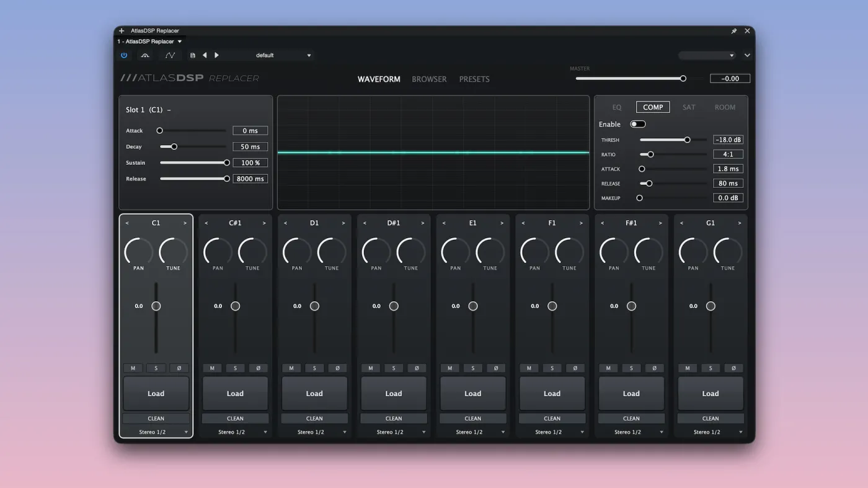Switch to the BROWSER tab
Screen dimensions: 868x488
(429, 79)
